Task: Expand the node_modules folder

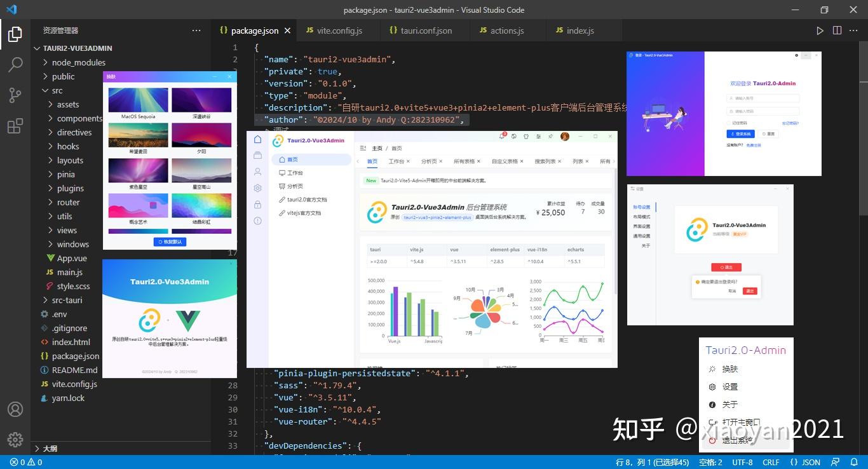Action: (78, 62)
